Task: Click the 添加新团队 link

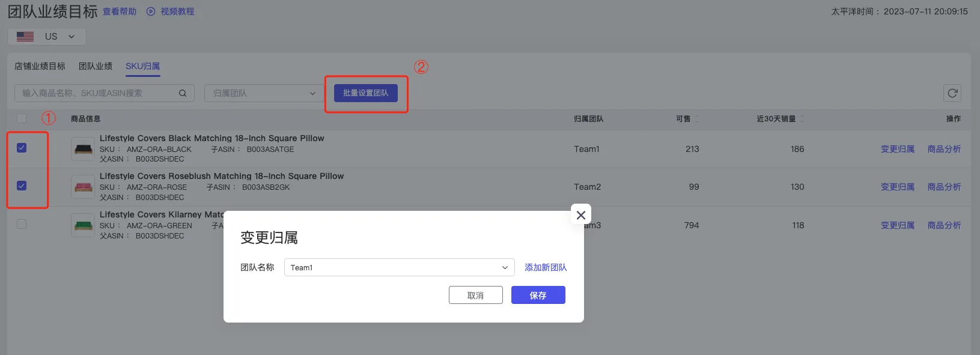Action: 546,267
